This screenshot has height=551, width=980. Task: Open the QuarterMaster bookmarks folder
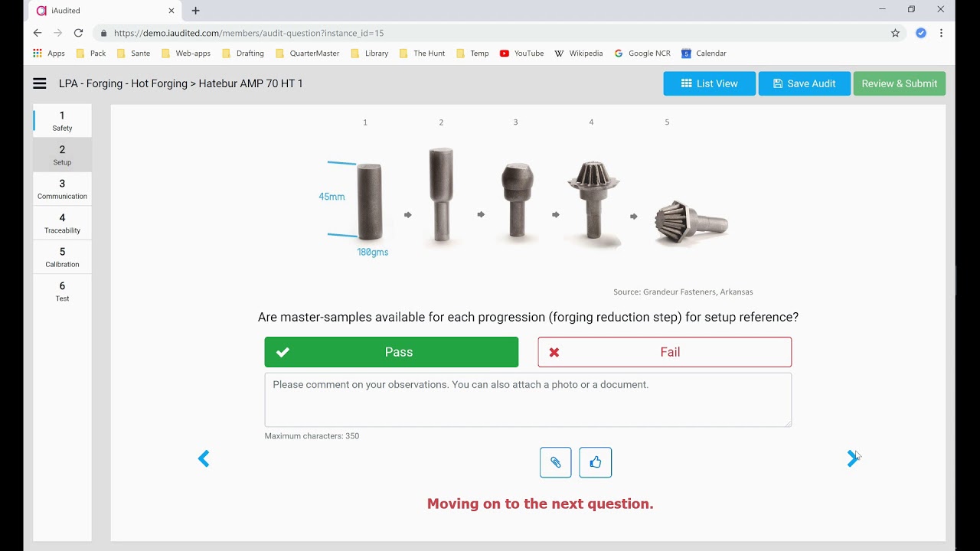tap(307, 54)
